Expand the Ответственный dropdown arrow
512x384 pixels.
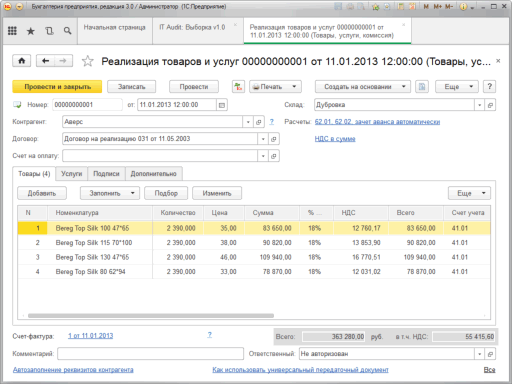coord(479,354)
